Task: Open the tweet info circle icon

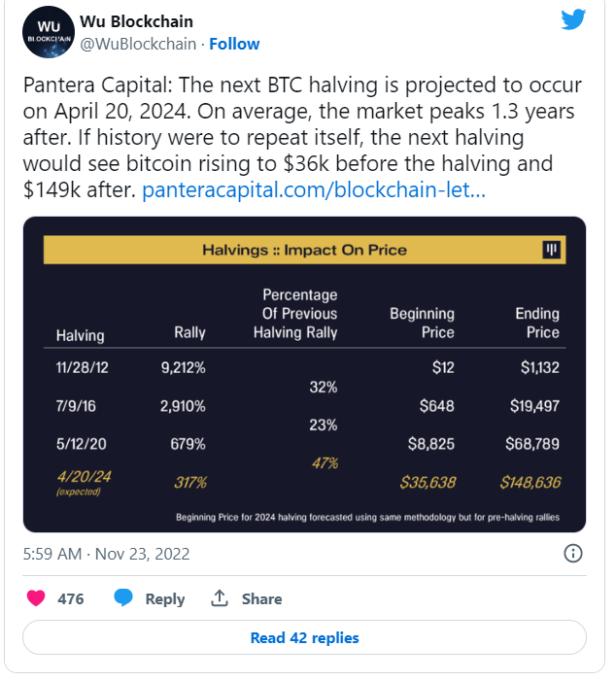Action: 573,554
